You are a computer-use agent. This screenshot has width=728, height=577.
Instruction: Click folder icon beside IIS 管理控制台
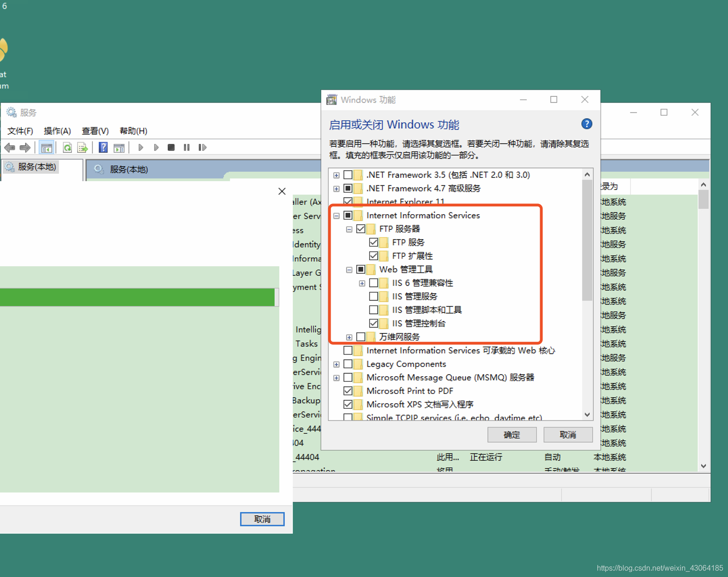[x=384, y=323]
